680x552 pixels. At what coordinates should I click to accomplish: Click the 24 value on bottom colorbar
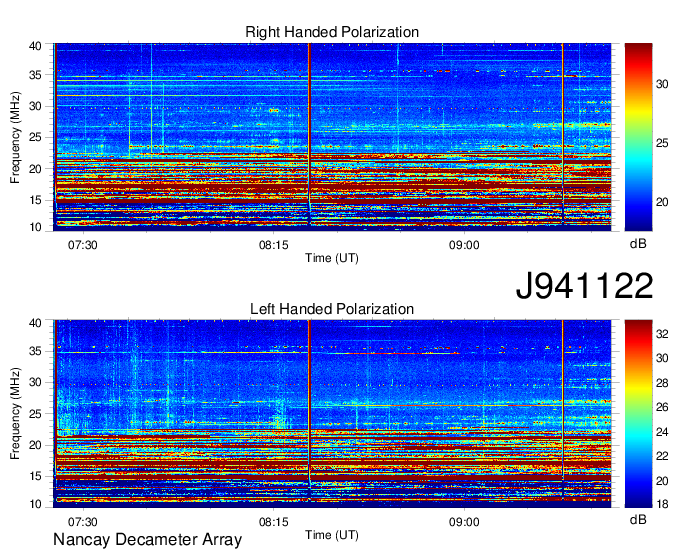pos(662,431)
